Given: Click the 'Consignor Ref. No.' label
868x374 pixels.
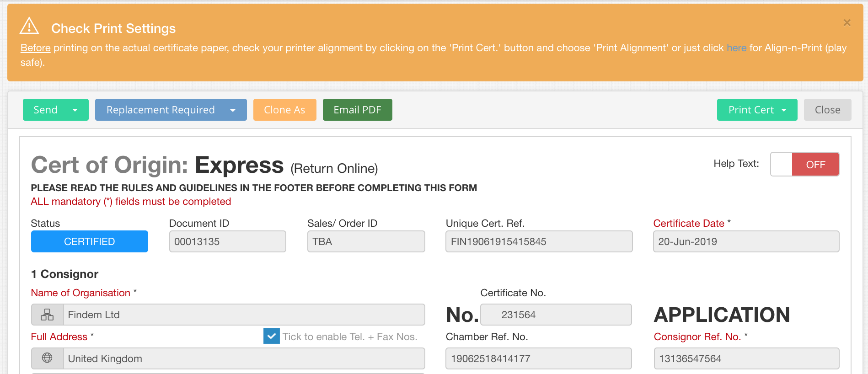Looking at the screenshot, I should [697, 337].
